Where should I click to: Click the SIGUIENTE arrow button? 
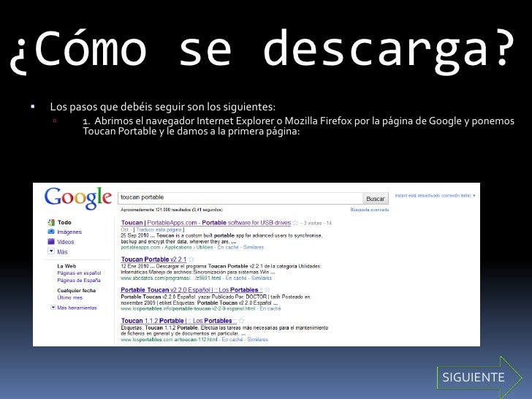point(479,377)
